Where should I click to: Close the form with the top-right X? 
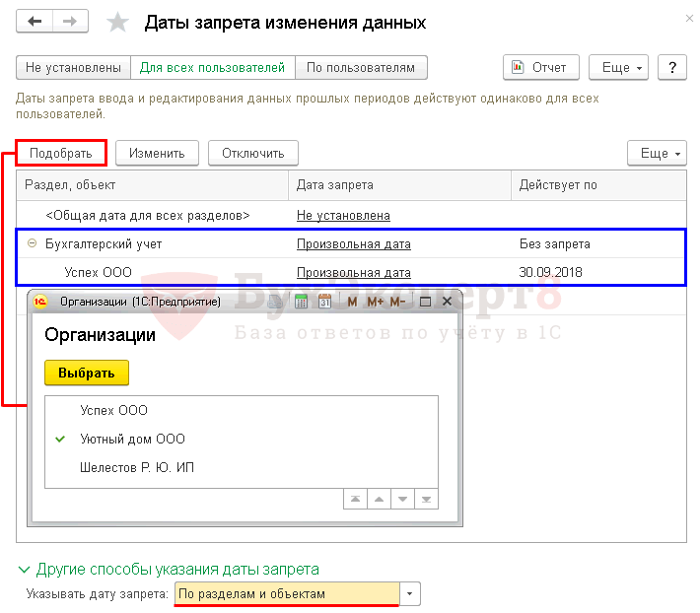click(x=690, y=19)
